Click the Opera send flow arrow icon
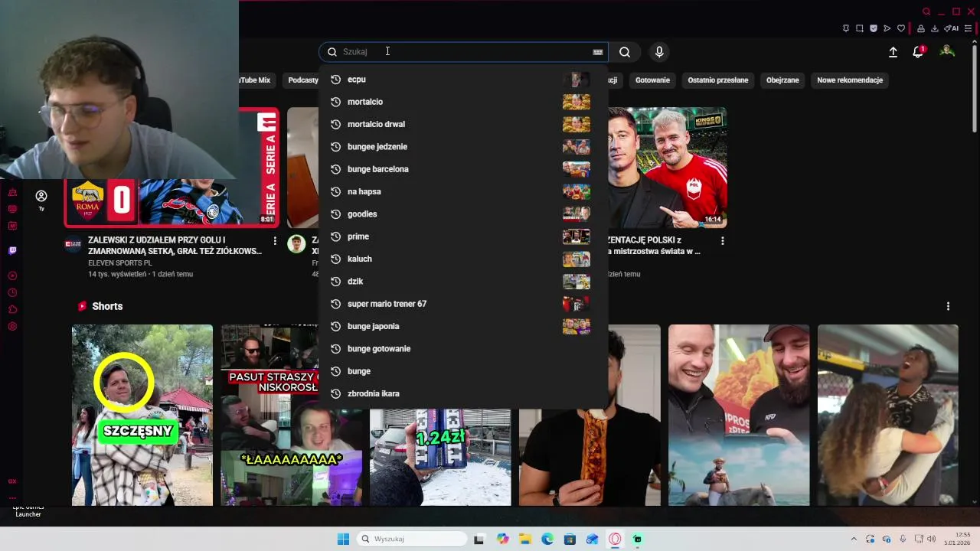This screenshot has width=980, height=551. [x=887, y=28]
